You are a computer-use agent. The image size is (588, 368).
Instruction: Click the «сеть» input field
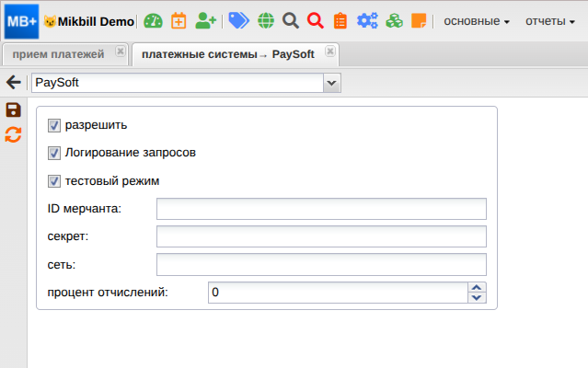321,265
